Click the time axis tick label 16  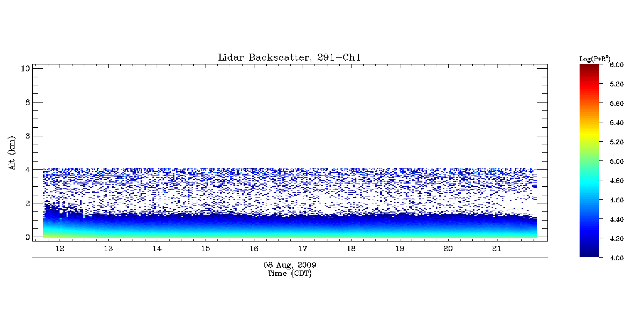pos(254,248)
